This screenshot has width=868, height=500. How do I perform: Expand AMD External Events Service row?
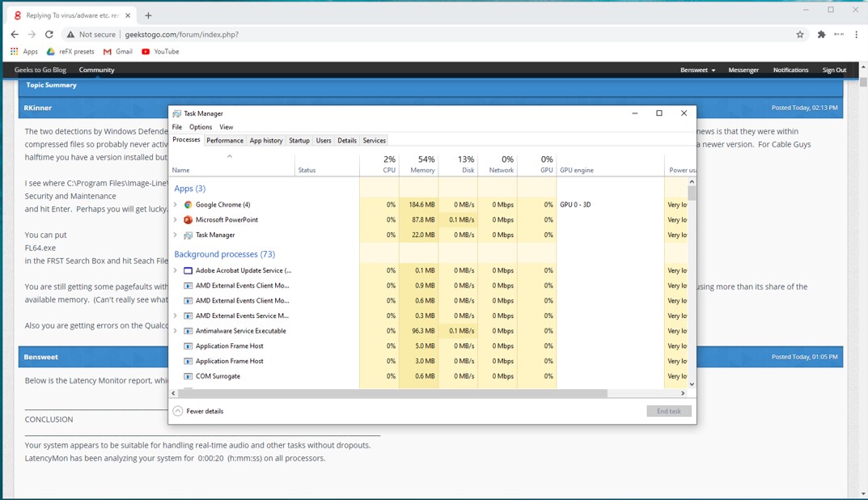pos(176,316)
